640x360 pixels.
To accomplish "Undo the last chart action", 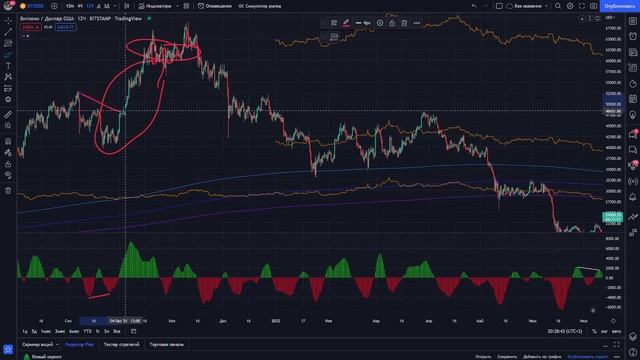I will (x=474, y=6).
